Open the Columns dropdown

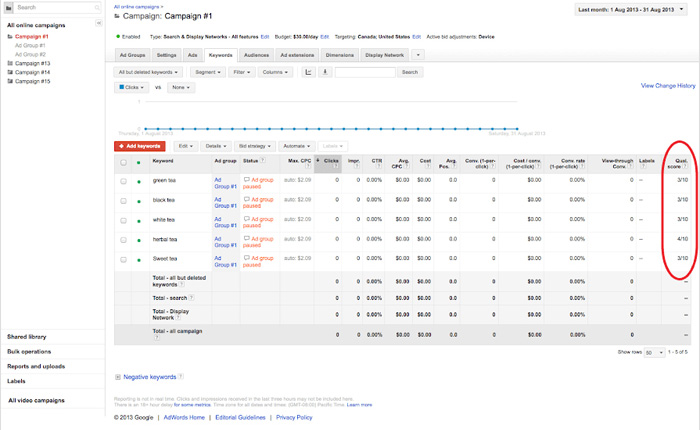[x=275, y=72]
